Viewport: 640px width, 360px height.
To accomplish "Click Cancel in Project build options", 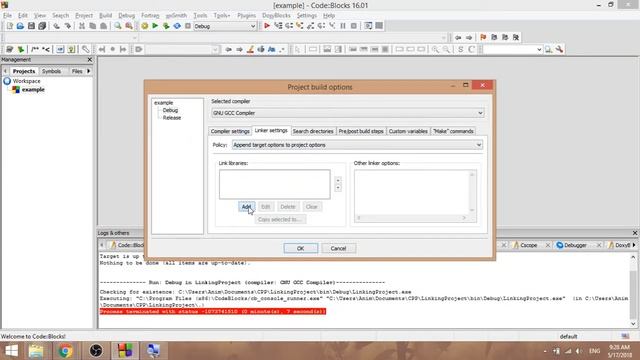I will [x=338, y=248].
